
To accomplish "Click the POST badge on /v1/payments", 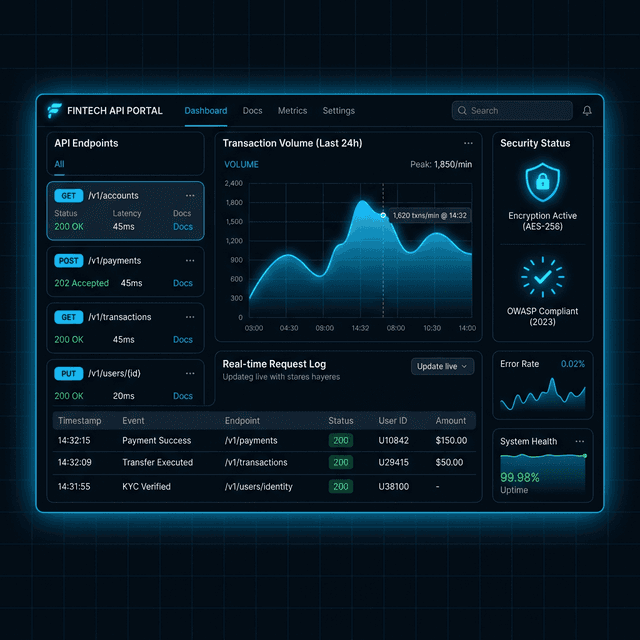I will tap(69, 261).
